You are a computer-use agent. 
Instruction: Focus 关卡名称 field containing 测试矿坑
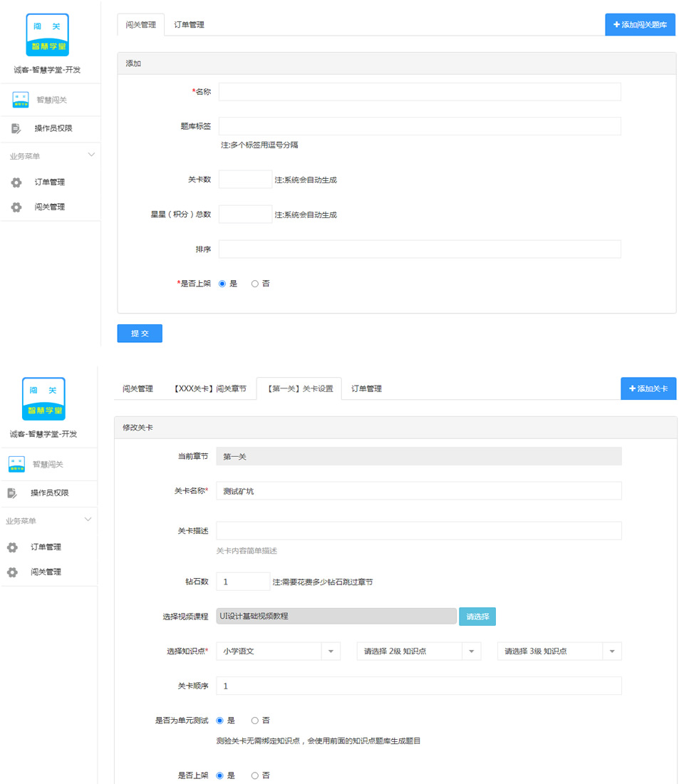419,491
